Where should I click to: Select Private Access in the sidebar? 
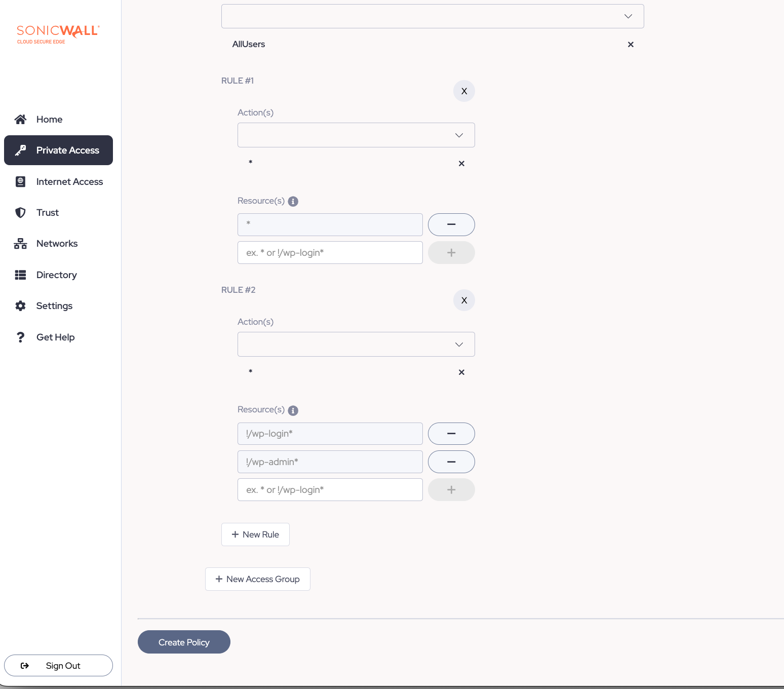coord(58,150)
